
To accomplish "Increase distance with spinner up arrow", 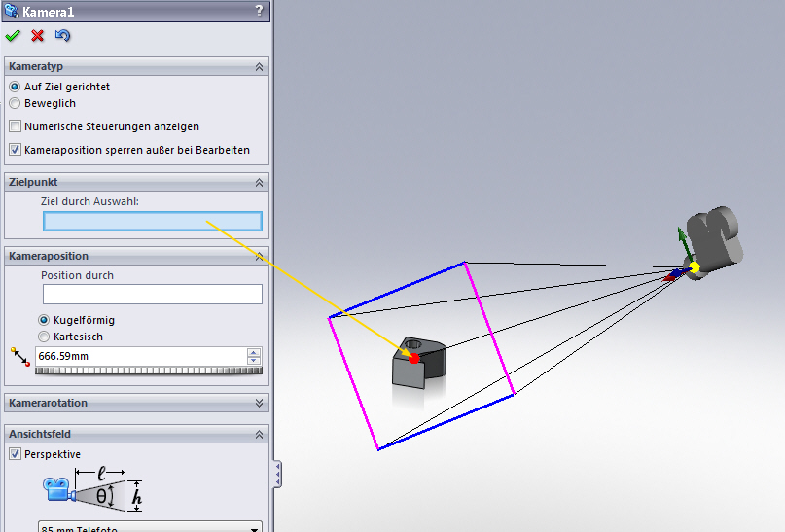I will (254, 352).
